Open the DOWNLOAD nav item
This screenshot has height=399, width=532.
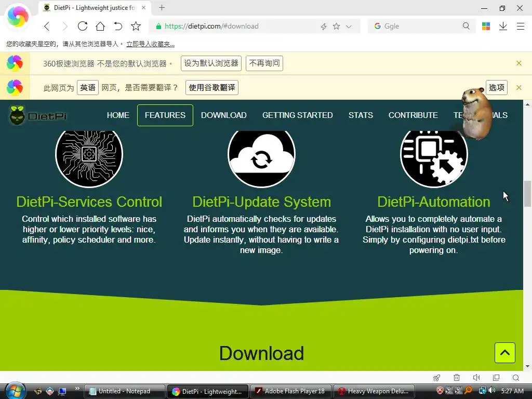tap(223, 115)
